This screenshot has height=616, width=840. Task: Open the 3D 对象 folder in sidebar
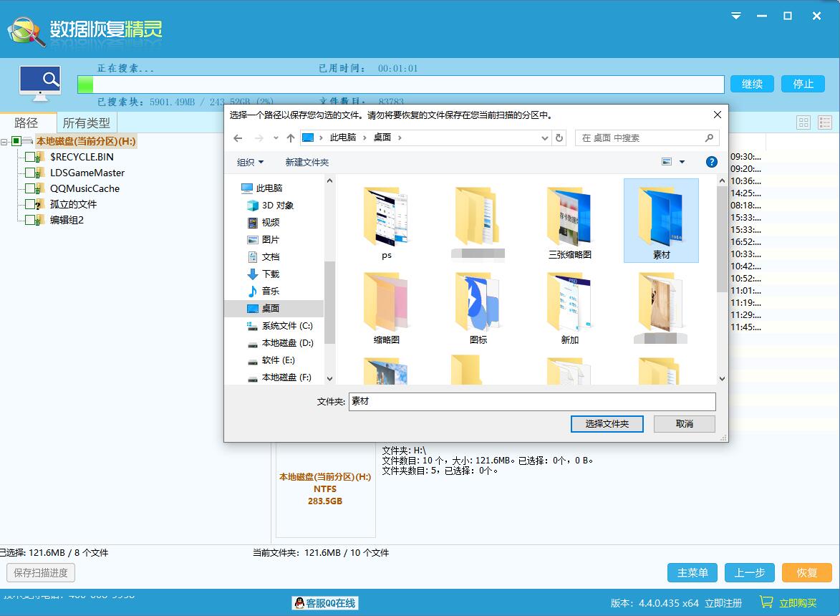270,205
